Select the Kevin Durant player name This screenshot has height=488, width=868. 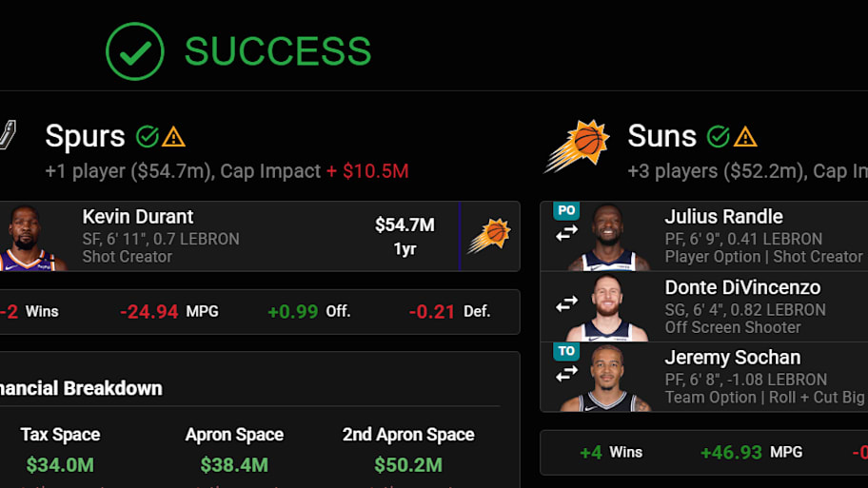click(138, 217)
